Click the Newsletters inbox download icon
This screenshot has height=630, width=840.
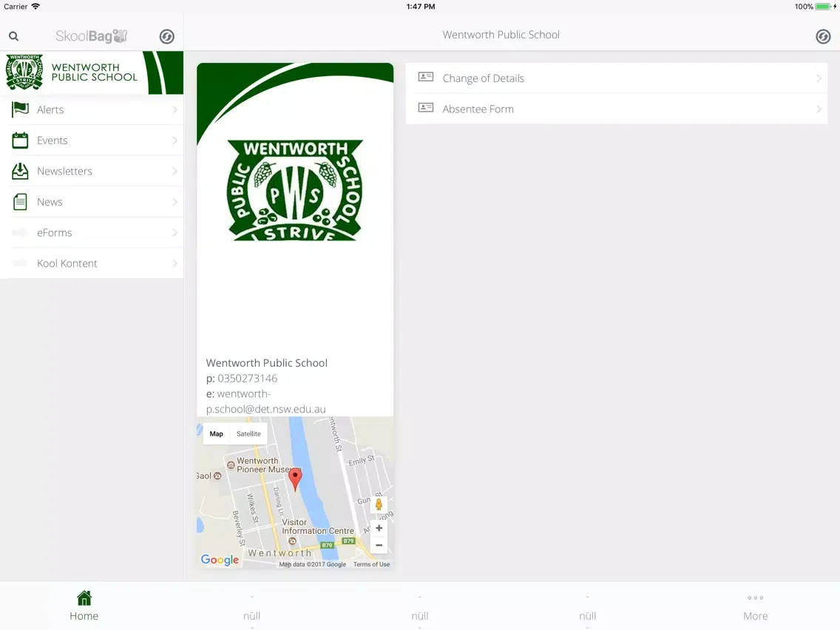21,171
